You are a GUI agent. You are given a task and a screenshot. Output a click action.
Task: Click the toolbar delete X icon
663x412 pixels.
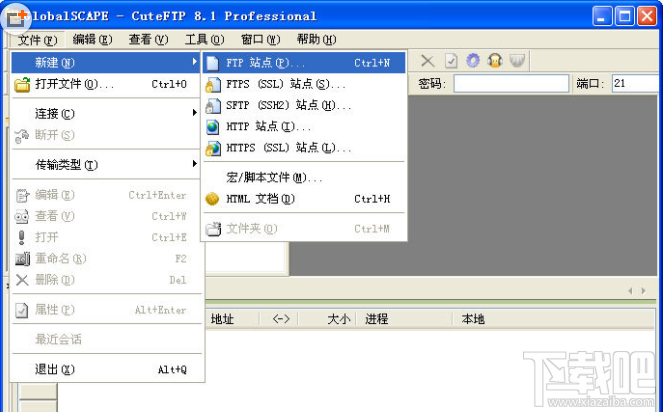point(427,61)
